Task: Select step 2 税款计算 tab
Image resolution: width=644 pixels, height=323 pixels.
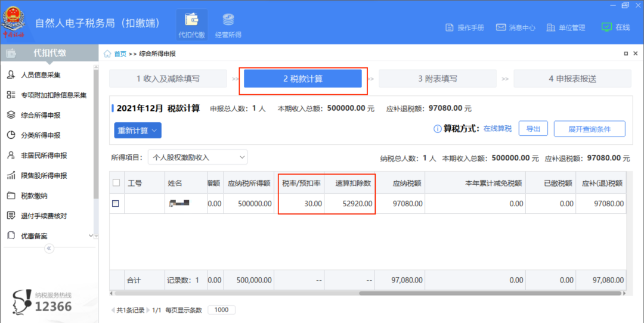Action: (x=303, y=79)
